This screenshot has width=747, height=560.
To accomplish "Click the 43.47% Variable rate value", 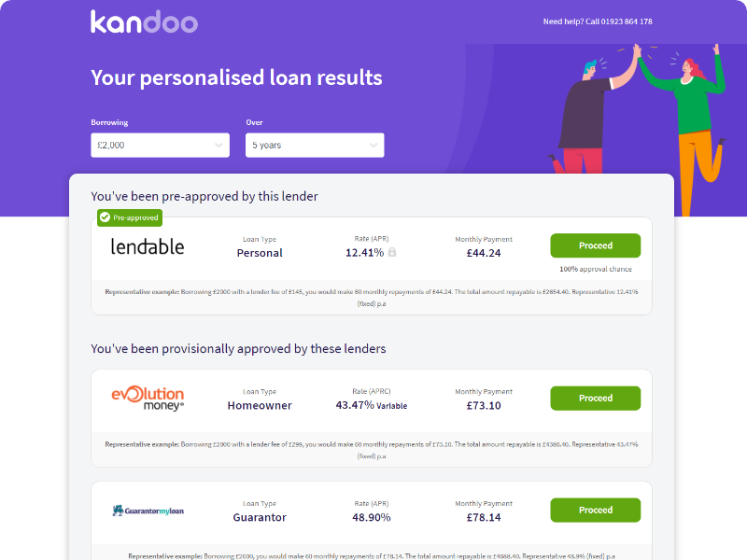I will [x=371, y=406].
